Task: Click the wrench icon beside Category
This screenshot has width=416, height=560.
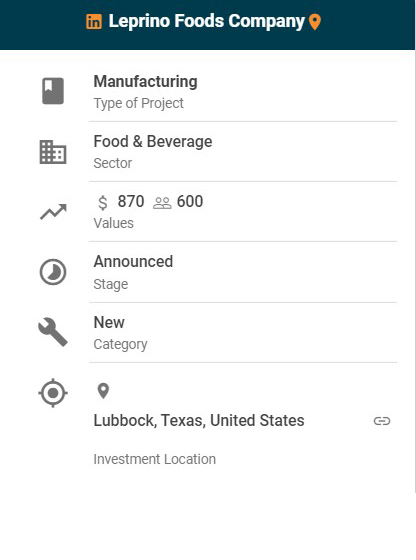Action: (53, 332)
